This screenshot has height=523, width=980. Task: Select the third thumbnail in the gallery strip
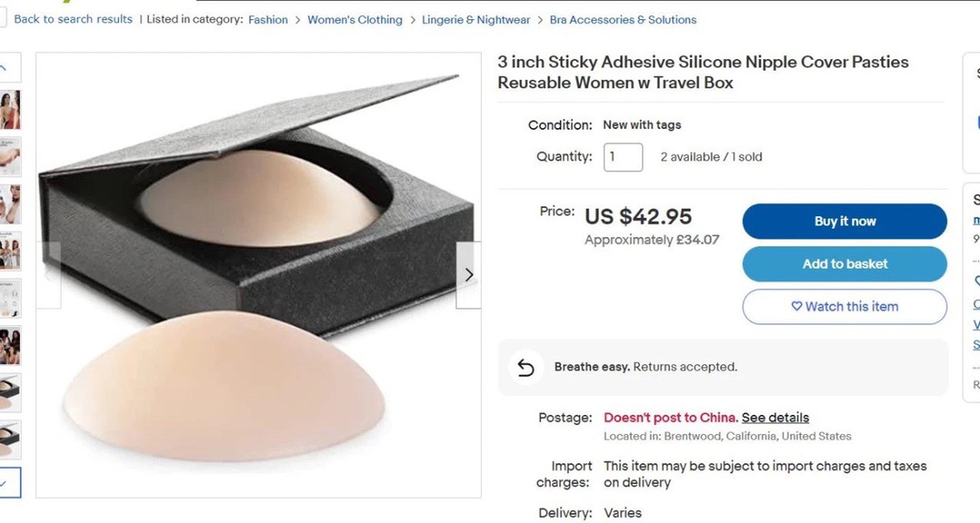point(10,204)
